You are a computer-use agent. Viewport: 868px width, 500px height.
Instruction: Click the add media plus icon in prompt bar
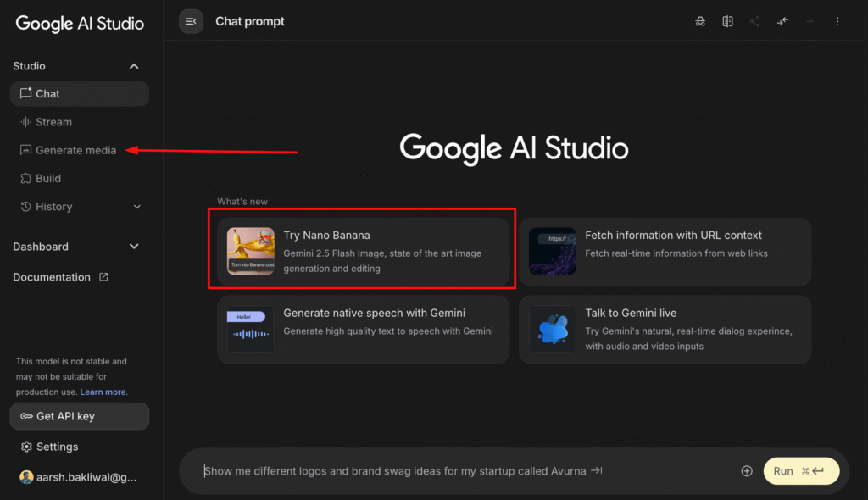pos(747,471)
